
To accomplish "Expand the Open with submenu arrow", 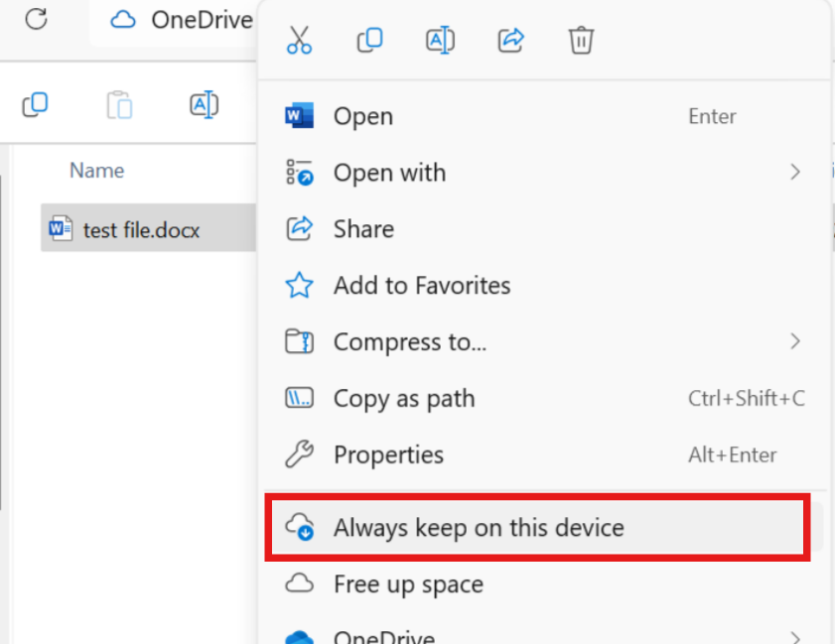I will [x=795, y=172].
